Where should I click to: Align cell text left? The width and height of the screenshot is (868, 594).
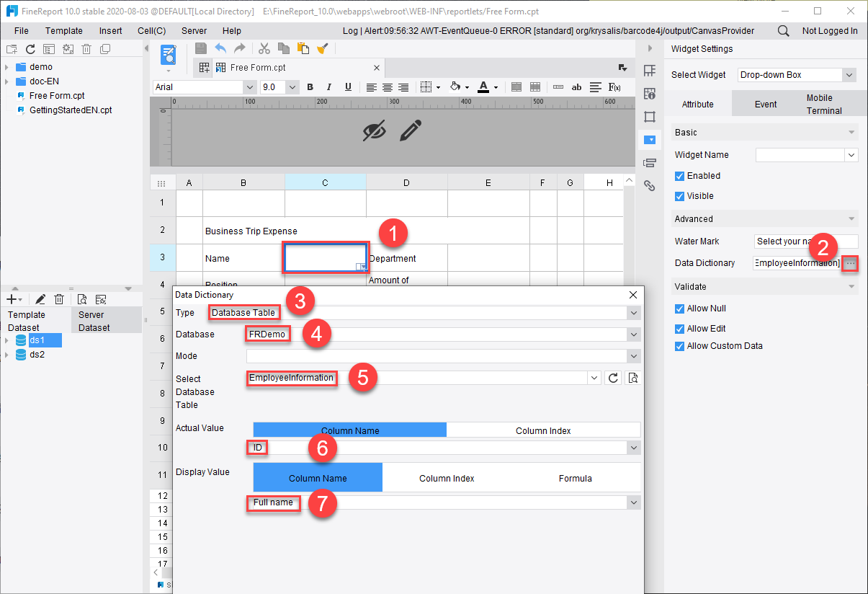(371, 87)
